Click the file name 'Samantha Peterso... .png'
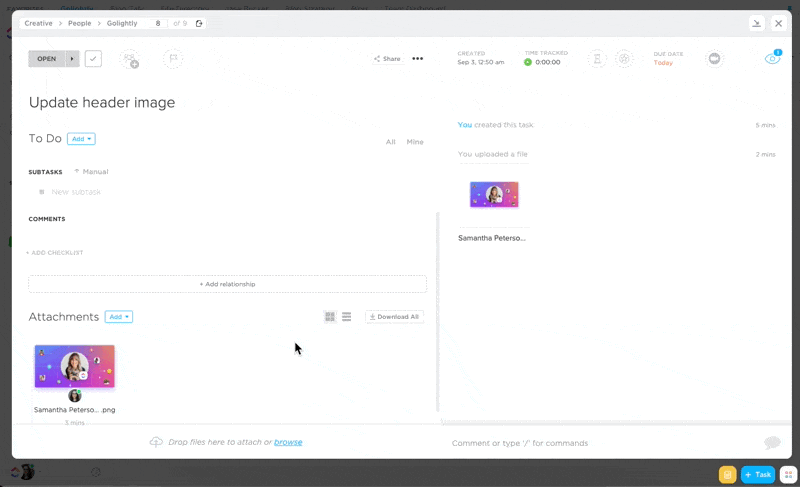 (x=74, y=409)
